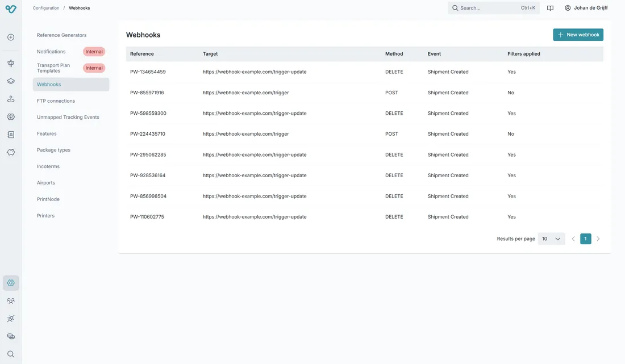Click the New webhook button
This screenshot has width=625, height=364.
578,35
